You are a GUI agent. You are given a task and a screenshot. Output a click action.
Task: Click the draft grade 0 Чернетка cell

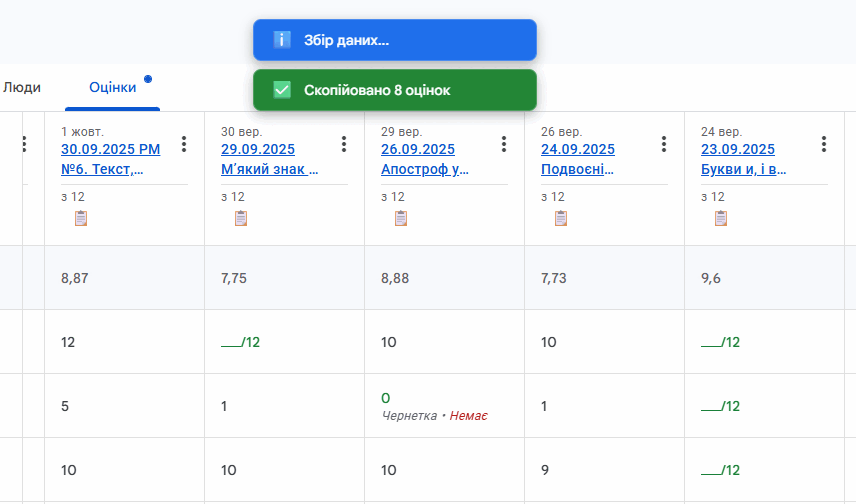point(444,406)
